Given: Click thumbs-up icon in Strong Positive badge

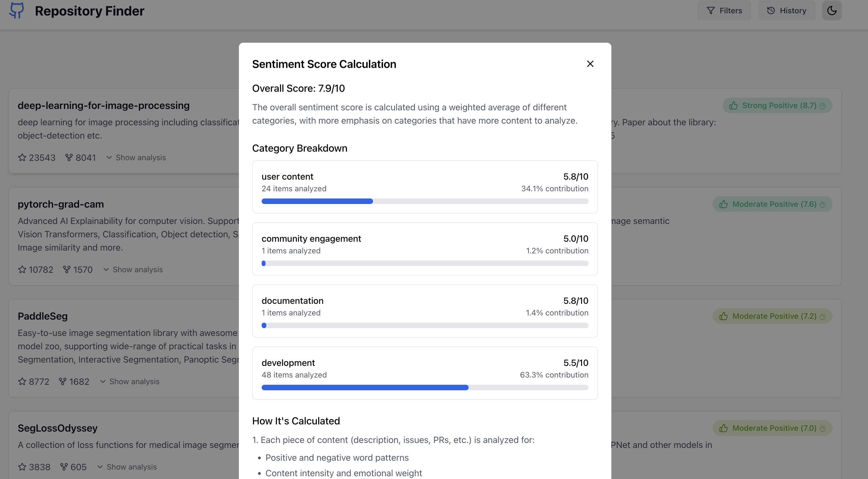Looking at the screenshot, I should 734,106.
